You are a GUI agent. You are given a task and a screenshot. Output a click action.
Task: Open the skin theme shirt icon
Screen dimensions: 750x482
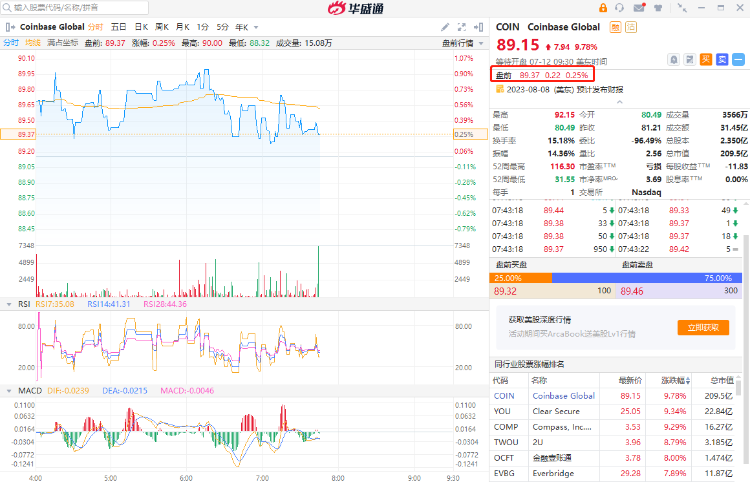tap(658, 8)
